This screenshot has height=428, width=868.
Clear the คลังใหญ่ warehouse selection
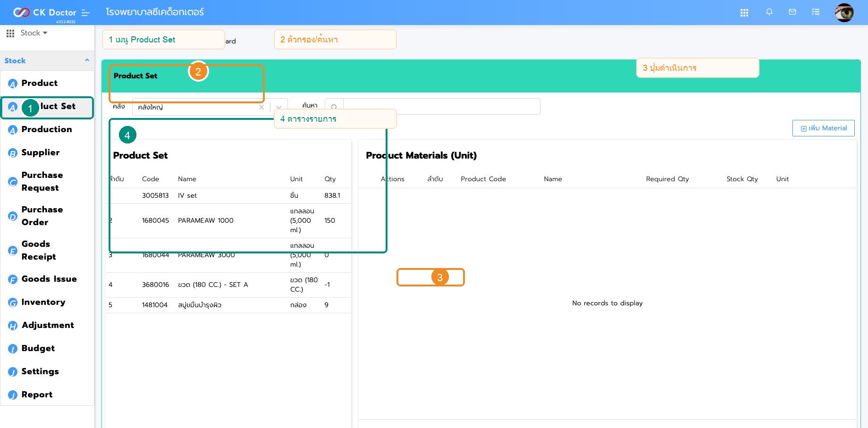[261, 107]
